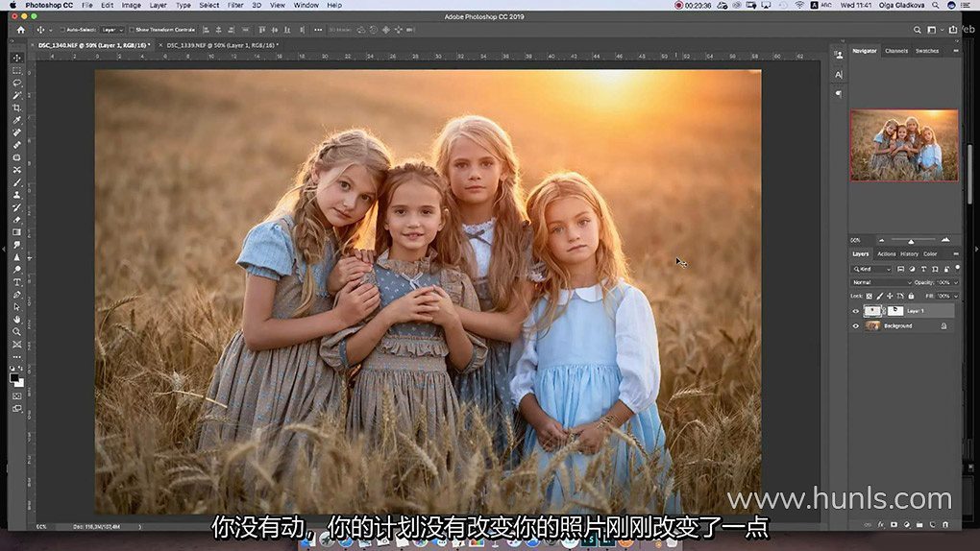Viewport: 980px width, 551px height.
Task: Select the Crop tool
Action: point(17,108)
